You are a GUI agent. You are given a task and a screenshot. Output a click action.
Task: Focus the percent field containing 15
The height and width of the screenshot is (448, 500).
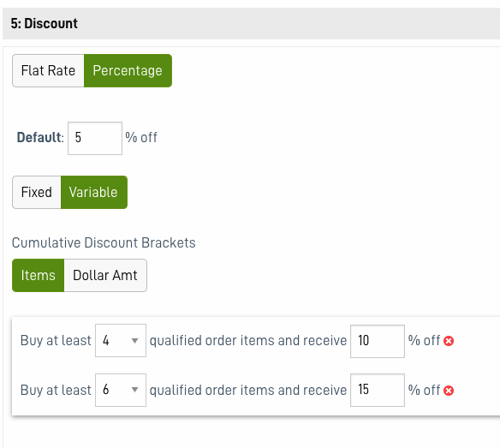tap(378, 390)
